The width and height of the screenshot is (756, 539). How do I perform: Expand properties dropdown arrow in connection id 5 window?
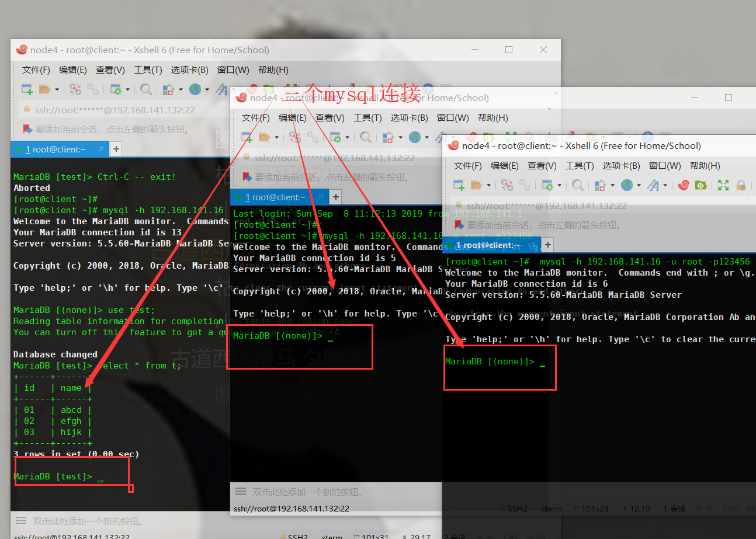point(348,138)
